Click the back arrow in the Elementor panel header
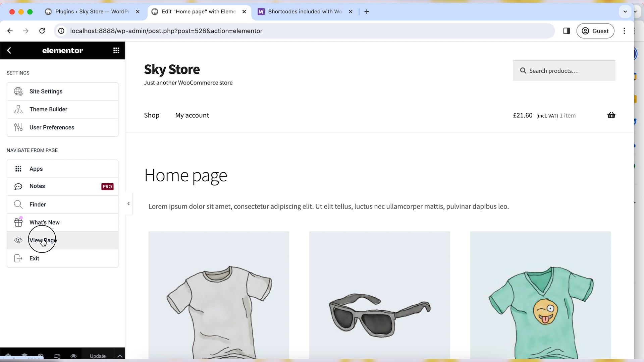644x362 pixels. [x=9, y=50]
